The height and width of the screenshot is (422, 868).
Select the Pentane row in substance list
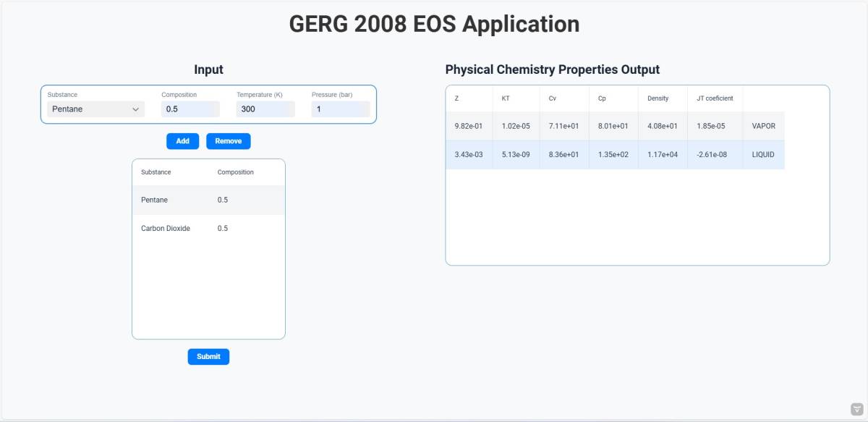pyautogui.click(x=208, y=200)
